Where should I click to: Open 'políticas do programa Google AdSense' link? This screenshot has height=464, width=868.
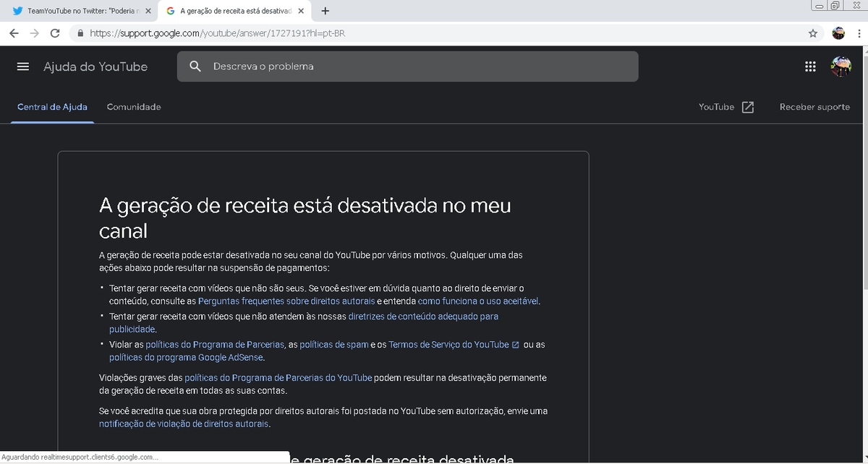point(187,357)
